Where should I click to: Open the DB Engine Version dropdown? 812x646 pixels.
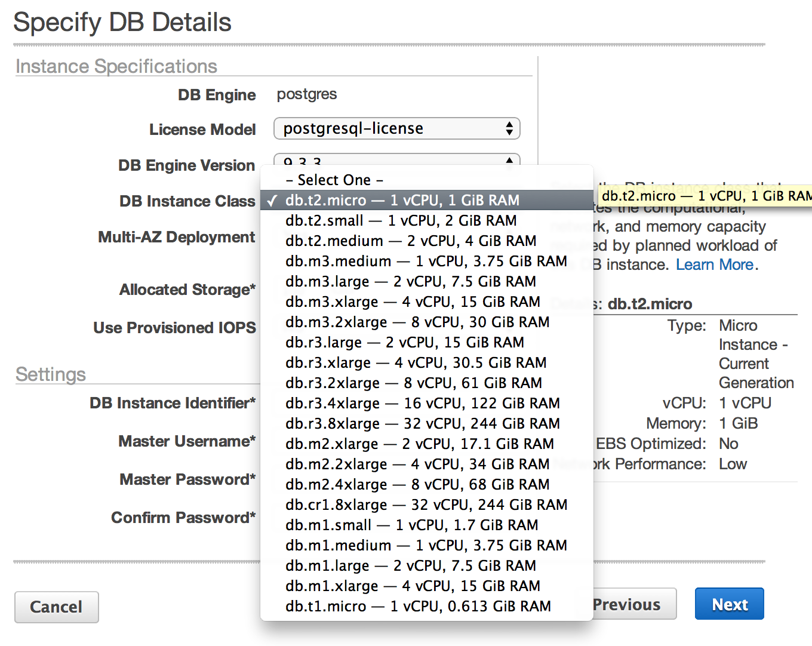pyautogui.click(x=396, y=159)
